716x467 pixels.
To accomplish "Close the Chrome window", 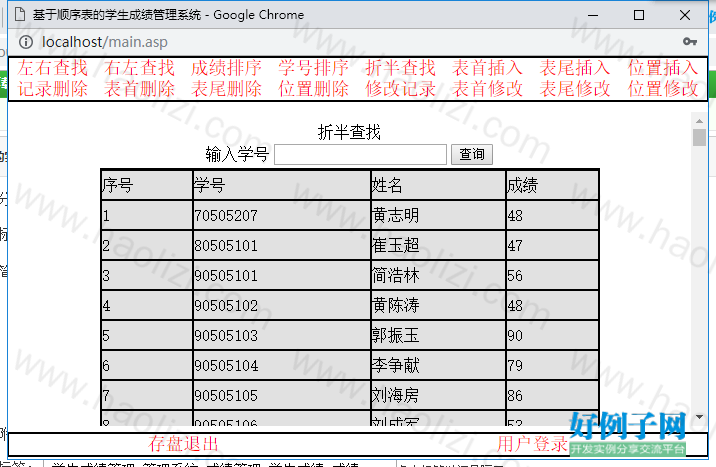I will pyautogui.click(x=684, y=15).
